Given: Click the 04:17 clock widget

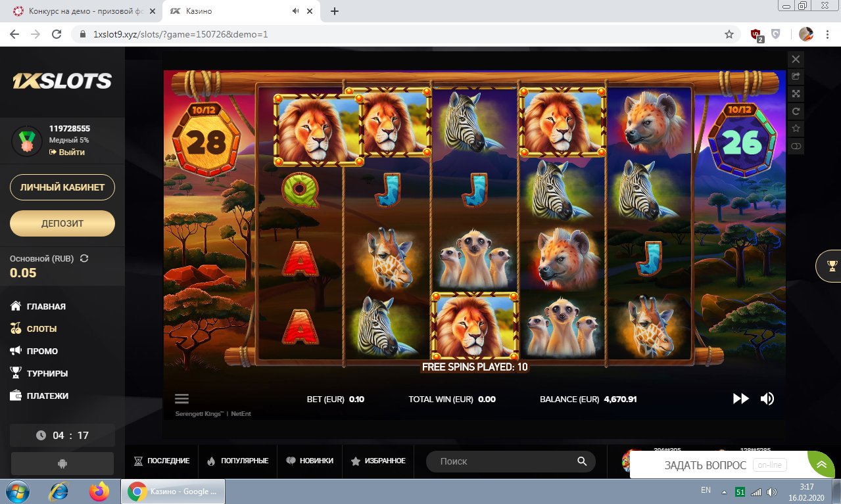Looking at the screenshot, I should [x=62, y=435].
